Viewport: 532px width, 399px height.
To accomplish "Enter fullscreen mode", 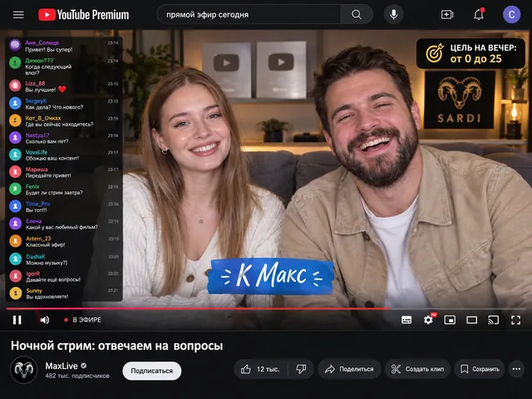I will tap(515, 320).
